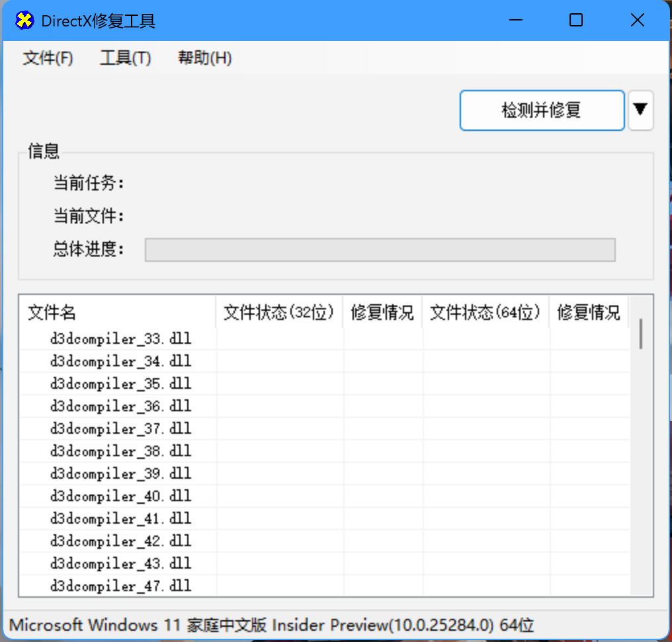Select the d3dcompiler_40.dll row

pyautogui.click(x=325, y=496)
